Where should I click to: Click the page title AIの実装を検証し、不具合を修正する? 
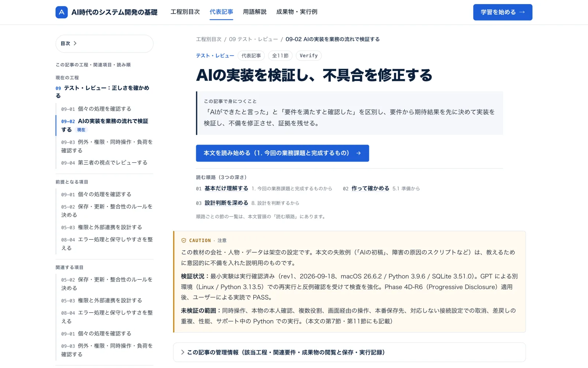pos(314,75)
